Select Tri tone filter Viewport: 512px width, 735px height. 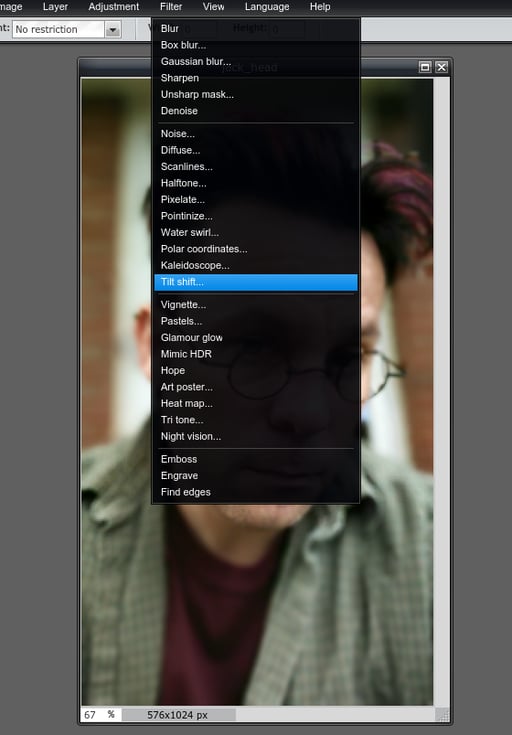(x=256, y=420)
